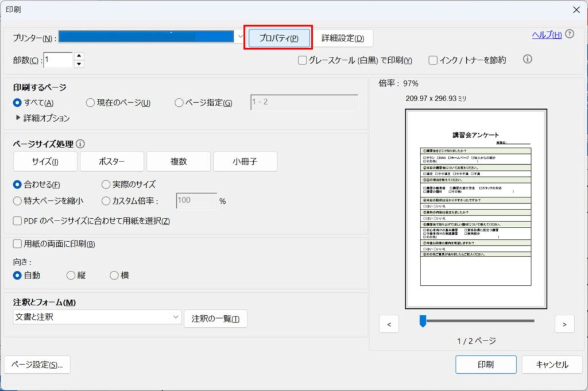The width and height of the screenshot is (588, 391).
Task: Click the preview page slider handle
Action: click(x=423, y=321)
